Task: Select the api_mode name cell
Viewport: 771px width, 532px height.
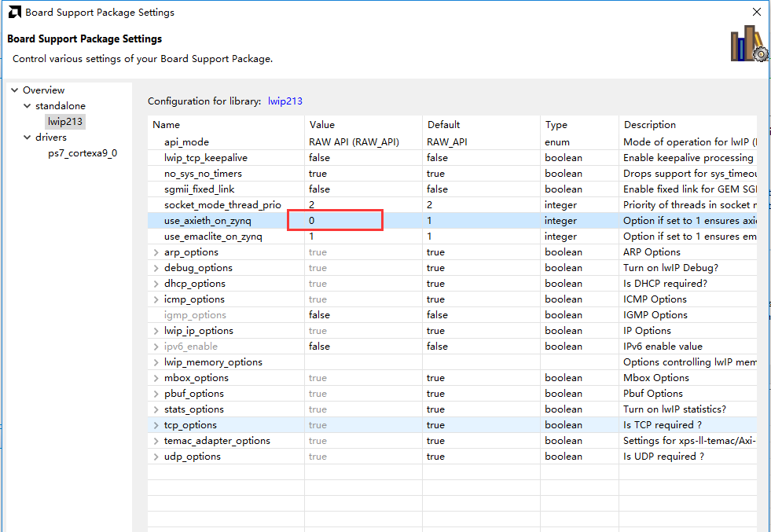Action: click(186, 142)
